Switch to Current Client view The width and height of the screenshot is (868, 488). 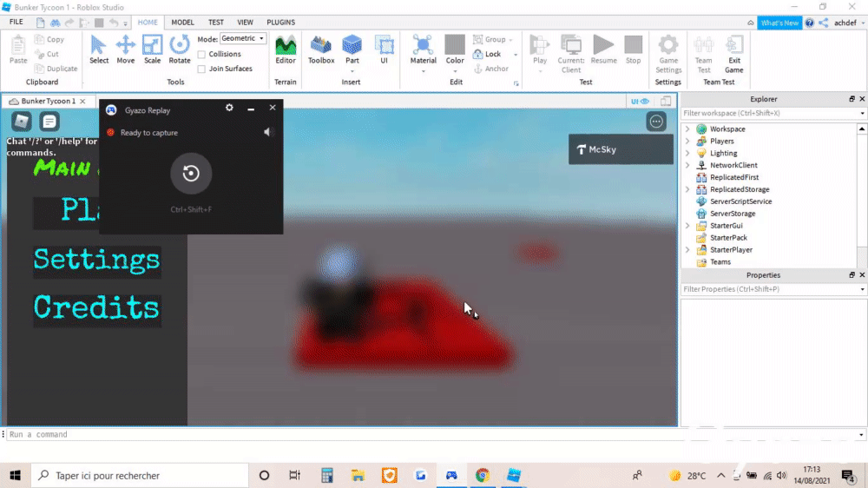pyautogui.click(x=571, y=54)
